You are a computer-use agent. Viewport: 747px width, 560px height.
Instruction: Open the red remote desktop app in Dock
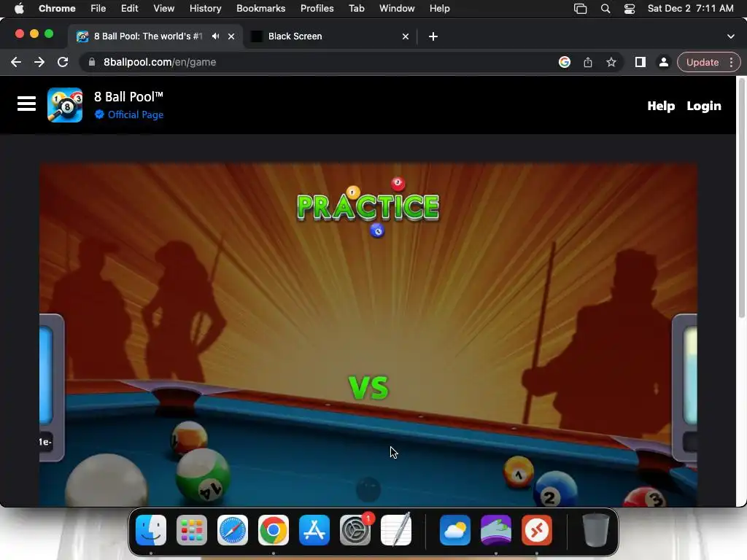pyautogui.click(x=537, y=530)
